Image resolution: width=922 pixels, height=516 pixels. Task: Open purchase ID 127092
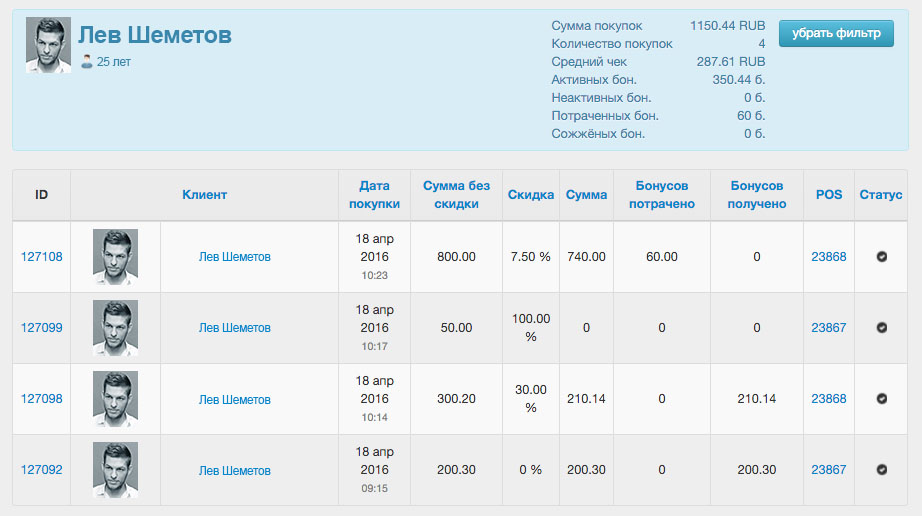tap(42, 470)
